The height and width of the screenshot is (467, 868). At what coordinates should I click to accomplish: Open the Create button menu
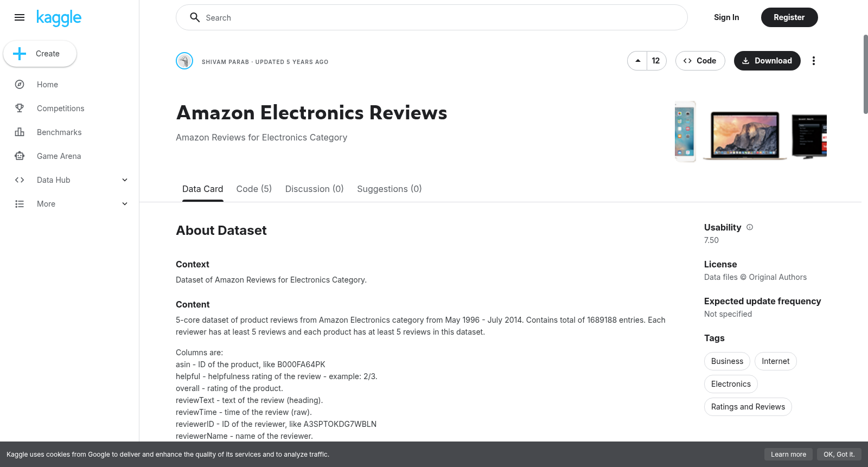40,54
